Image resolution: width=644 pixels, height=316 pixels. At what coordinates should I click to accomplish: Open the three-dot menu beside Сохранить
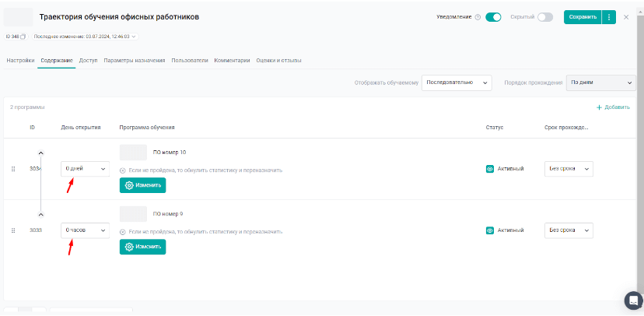(609, 16)
